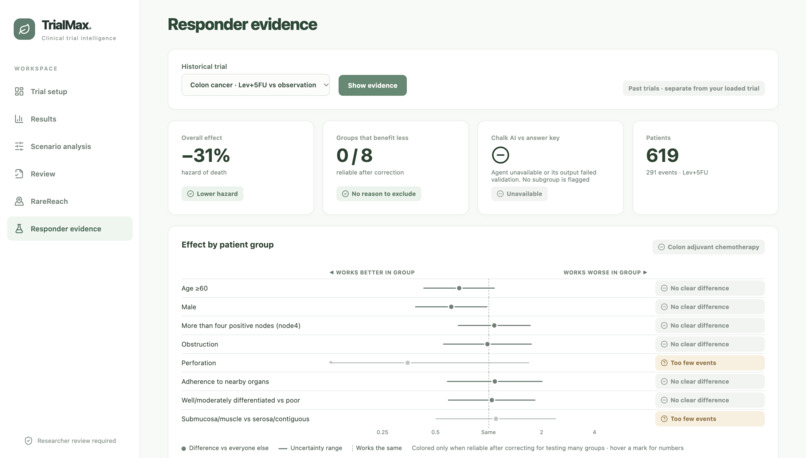Click the Colon adjuvant chemotherapy tag
The width and height of the screenshot is (806, 458).
click(x=708, y=247)
